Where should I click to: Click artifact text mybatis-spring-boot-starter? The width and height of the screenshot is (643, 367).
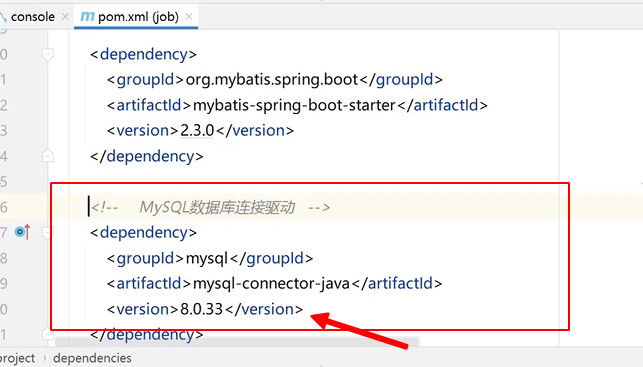click(294, 105)
